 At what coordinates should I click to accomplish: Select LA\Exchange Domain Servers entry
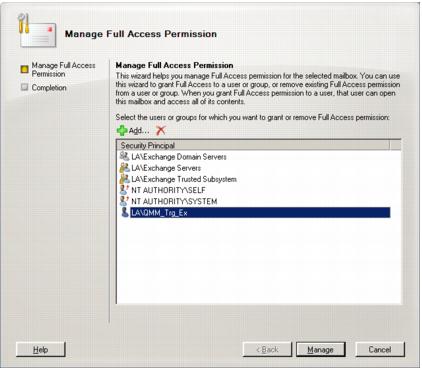(179, 157)
